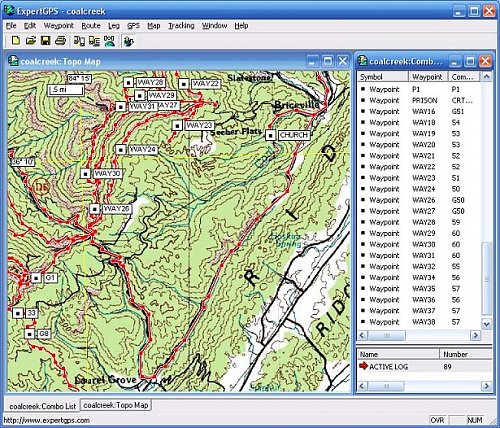
Task: Click the map globe toolbar icon
Action: click(109, 41)
